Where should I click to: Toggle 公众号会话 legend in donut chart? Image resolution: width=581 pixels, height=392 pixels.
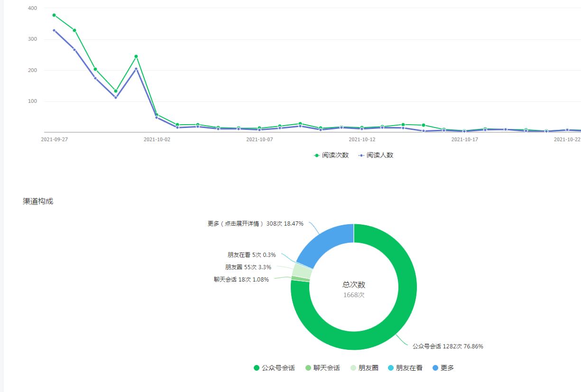pos(274,368)
